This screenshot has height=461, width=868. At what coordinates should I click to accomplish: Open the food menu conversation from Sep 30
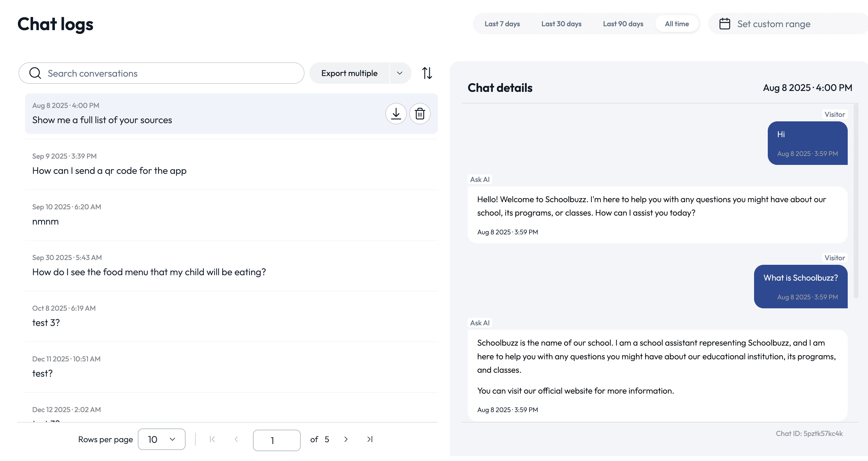(231, 266)
